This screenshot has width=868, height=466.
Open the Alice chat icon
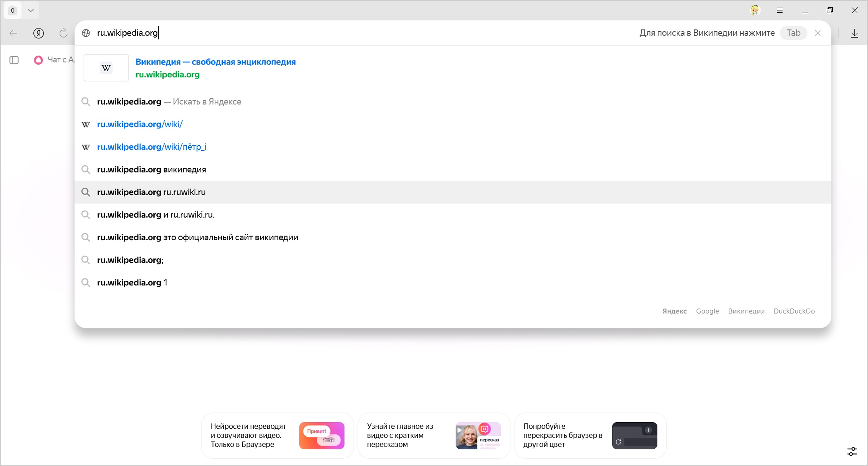coord(38,60)
